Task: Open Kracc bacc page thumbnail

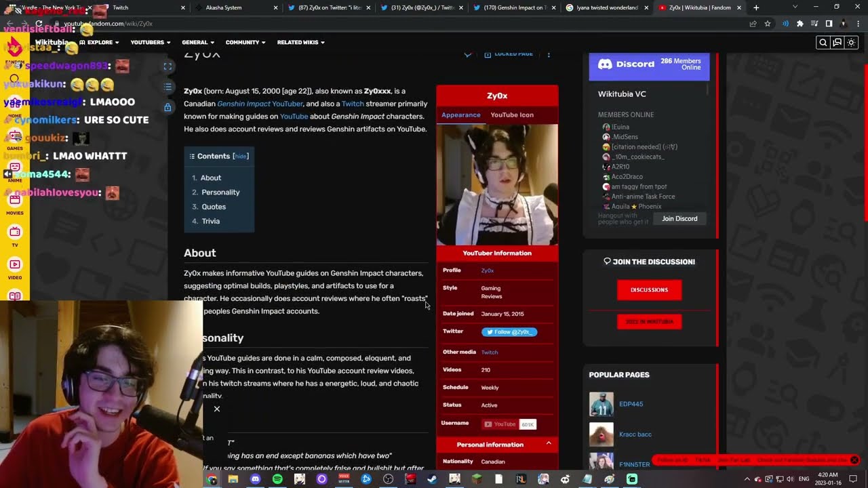Action: click(601, 434)
